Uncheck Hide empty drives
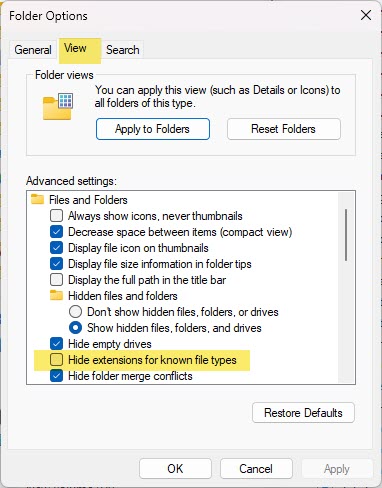 click(x=56, y=344)
